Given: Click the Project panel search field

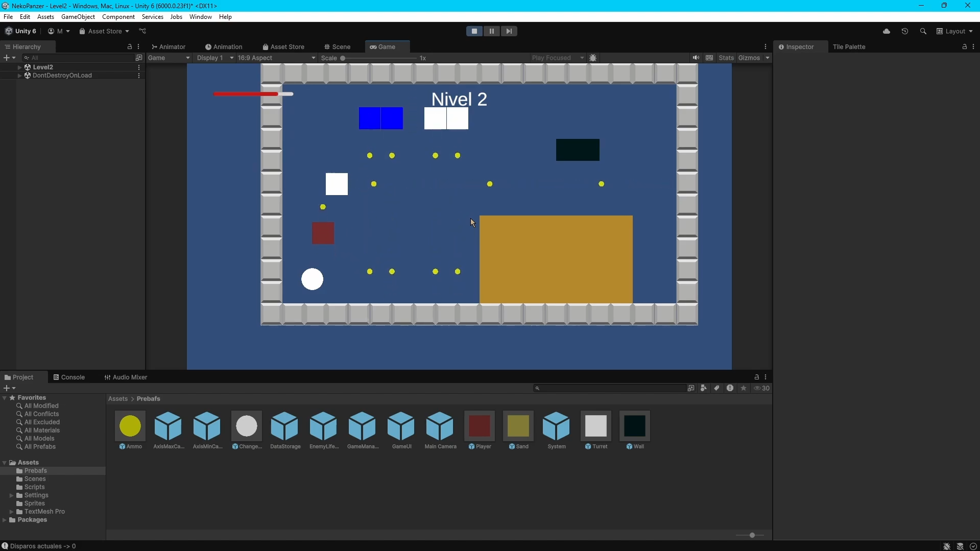Looking at the screenshot, I should 610,388.
